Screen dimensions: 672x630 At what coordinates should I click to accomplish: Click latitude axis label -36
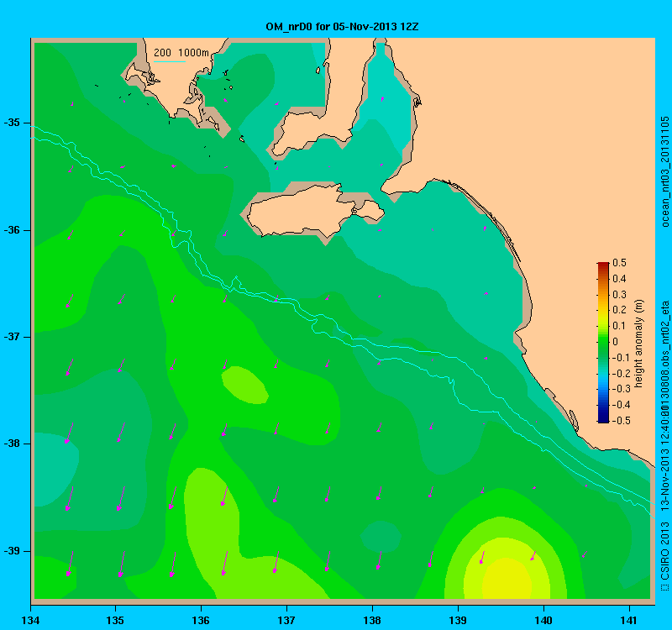coord(12,229)
